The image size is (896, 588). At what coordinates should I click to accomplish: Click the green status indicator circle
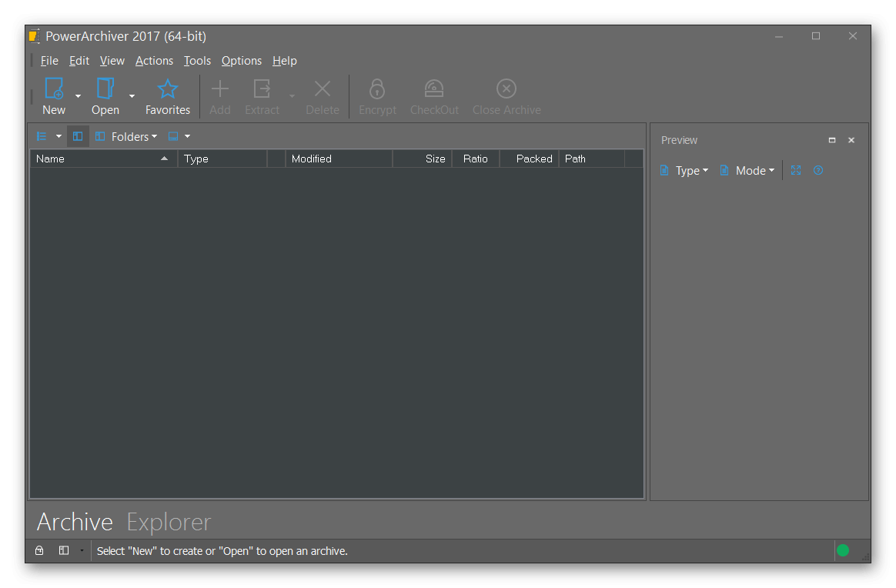(843, 550)
